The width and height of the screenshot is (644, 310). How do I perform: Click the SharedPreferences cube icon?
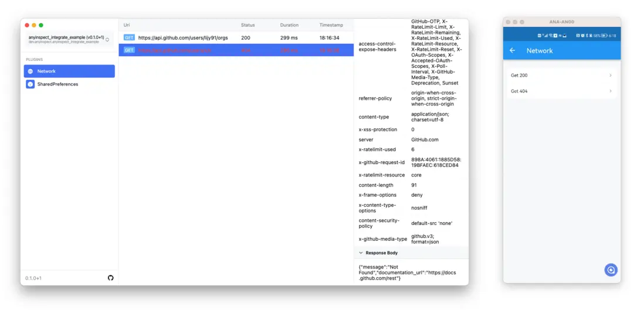click(30, 84)
